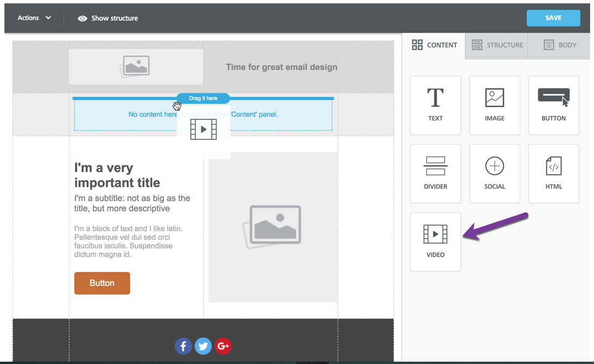Screen dimensions: 594x364
Task: Click the subtitle text 'not as big as the title'
Action: tap(132, 203)
